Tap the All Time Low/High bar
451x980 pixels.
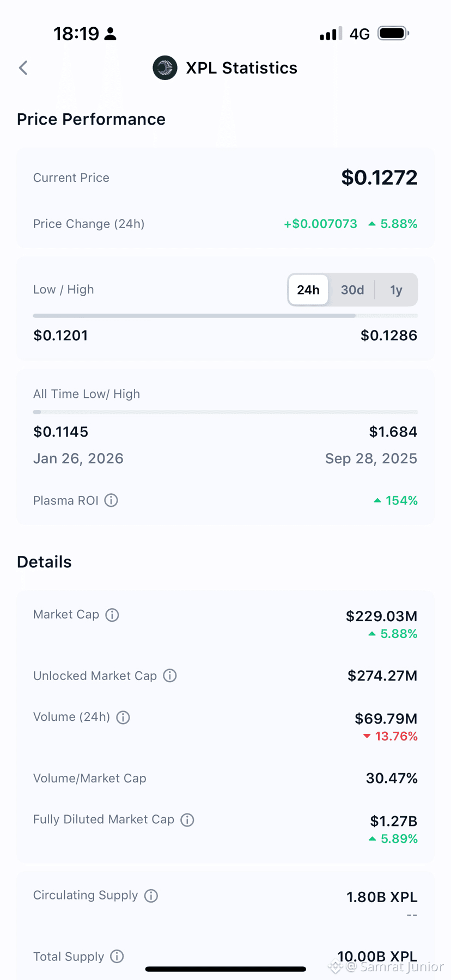pos(225,412)
